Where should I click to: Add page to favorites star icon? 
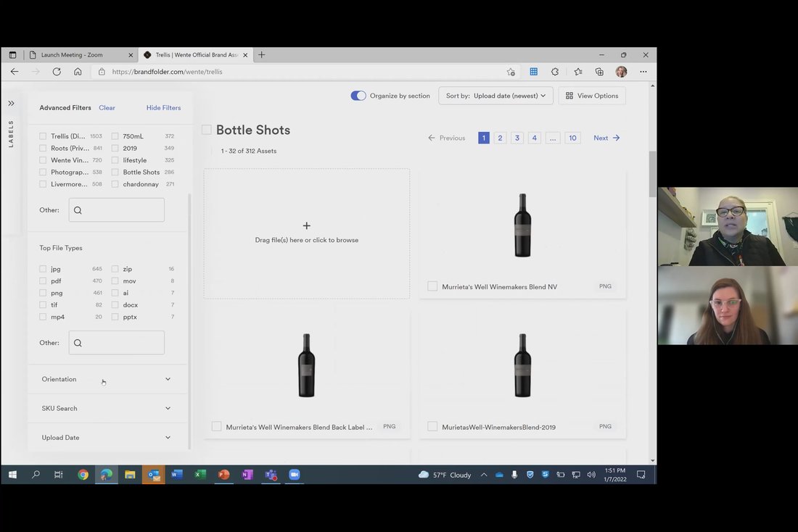[x=511, y=72]
